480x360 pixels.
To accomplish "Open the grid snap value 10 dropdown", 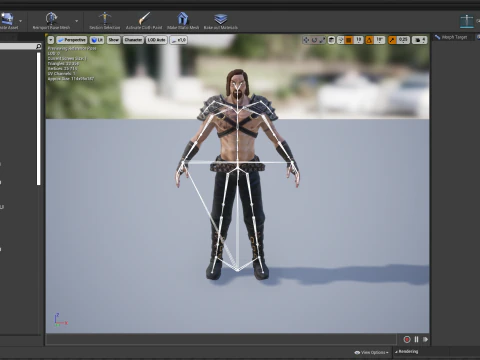I will pos(358,40).
